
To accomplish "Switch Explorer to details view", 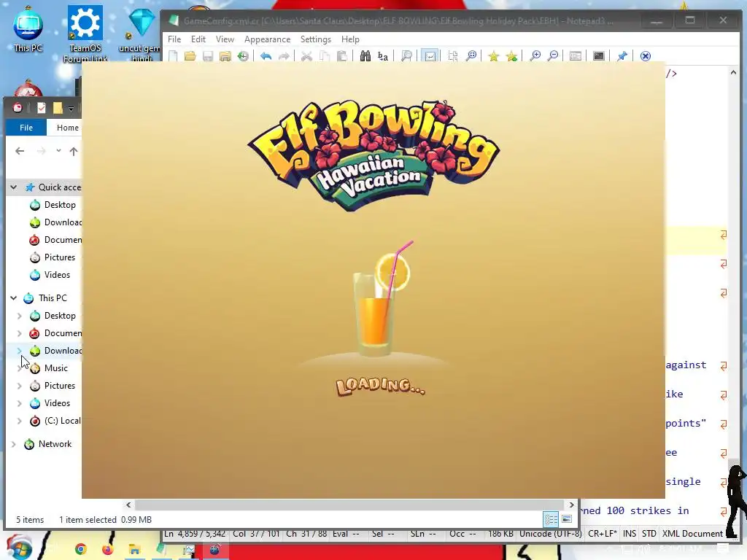I will 551,519.
